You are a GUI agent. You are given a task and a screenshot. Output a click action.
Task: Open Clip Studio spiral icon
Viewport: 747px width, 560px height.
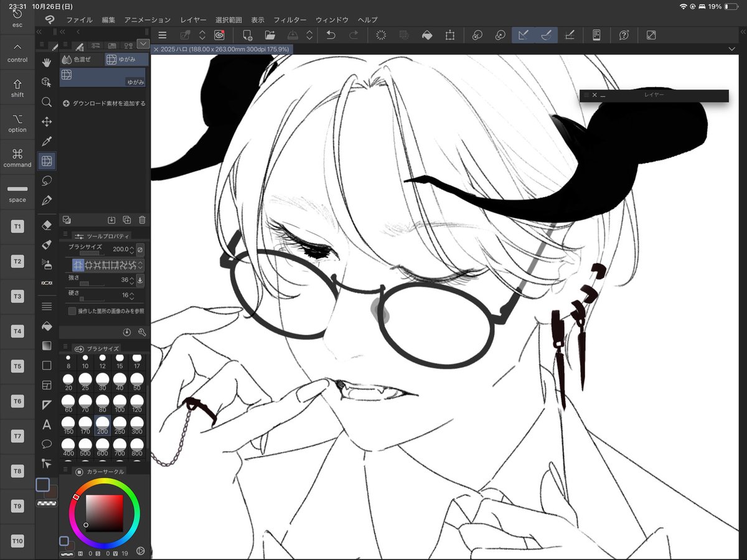click(219, 35)
